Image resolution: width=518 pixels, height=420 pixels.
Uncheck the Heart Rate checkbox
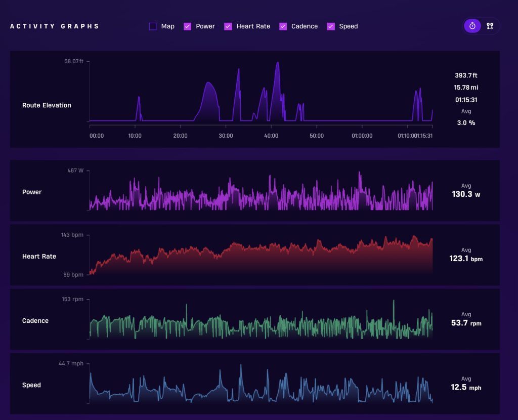[x=228, y=26]
